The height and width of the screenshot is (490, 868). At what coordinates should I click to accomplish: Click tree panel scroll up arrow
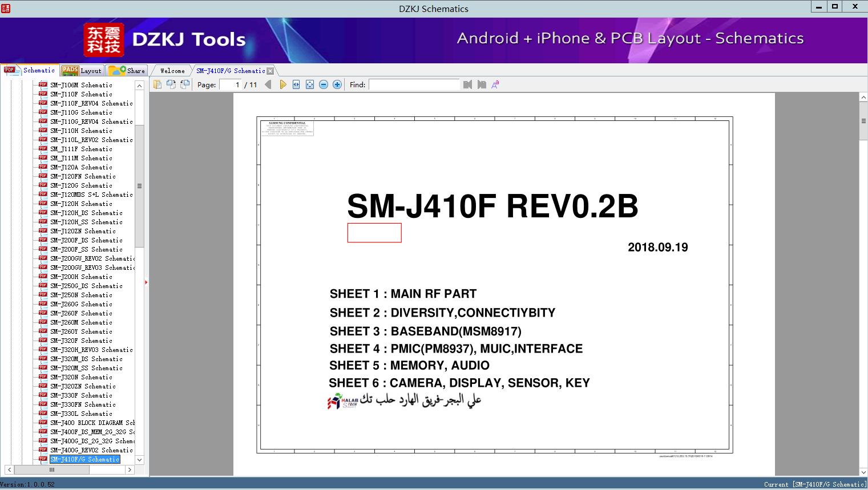(139, 85)
